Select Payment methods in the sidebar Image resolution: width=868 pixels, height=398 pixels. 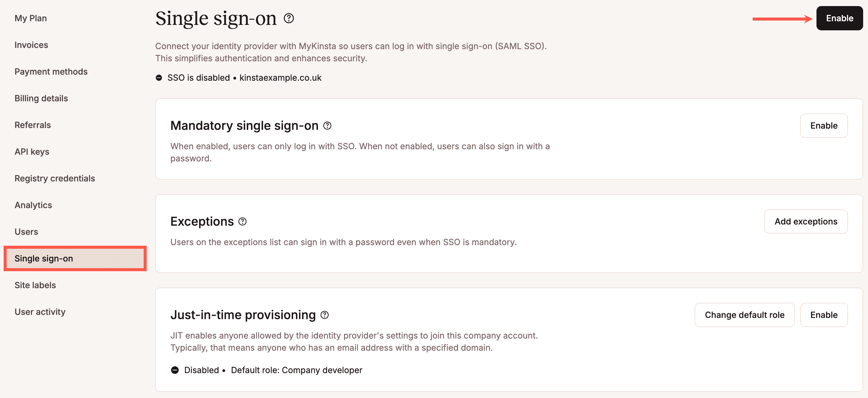pos(51,72)
